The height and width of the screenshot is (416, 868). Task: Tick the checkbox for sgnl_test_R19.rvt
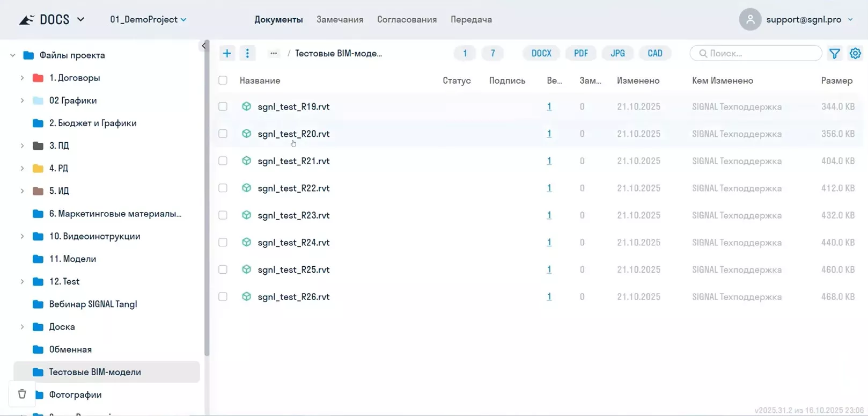click(223, 107)
